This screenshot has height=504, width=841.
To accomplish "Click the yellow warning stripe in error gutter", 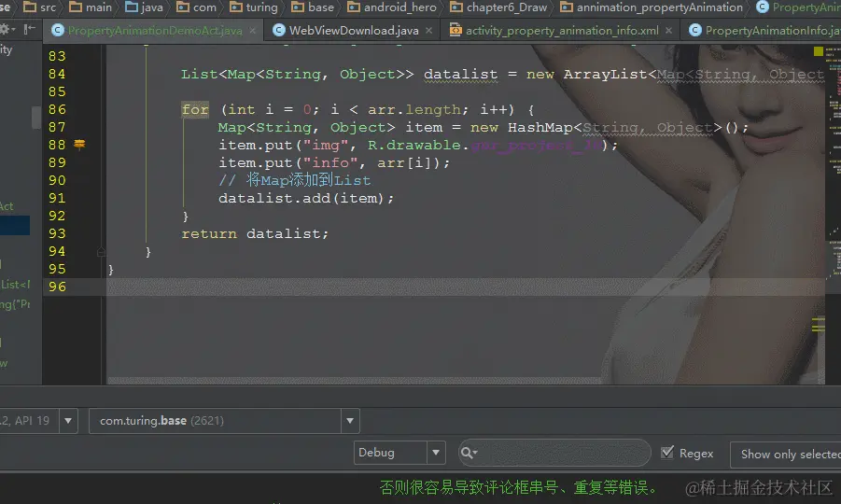I will pos(818,325).
